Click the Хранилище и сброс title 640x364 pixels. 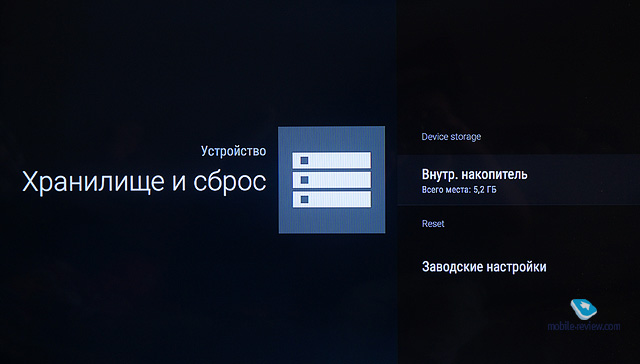[x=144, y=182]
